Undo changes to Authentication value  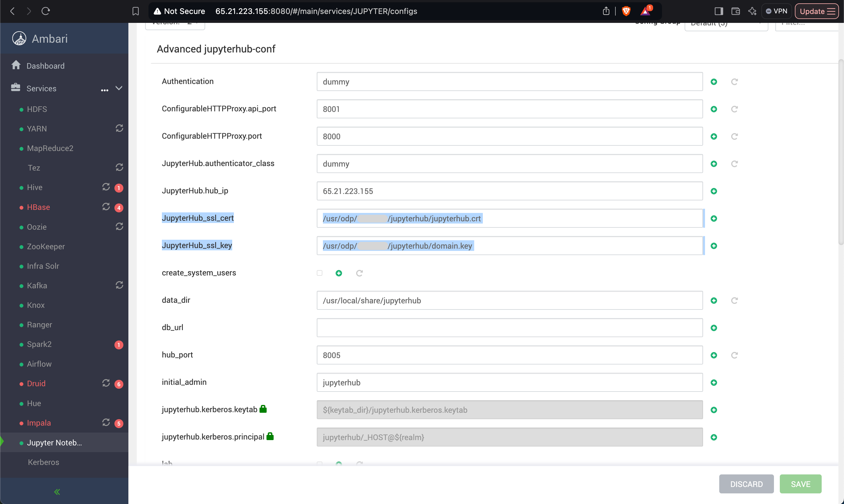[734, 82]
